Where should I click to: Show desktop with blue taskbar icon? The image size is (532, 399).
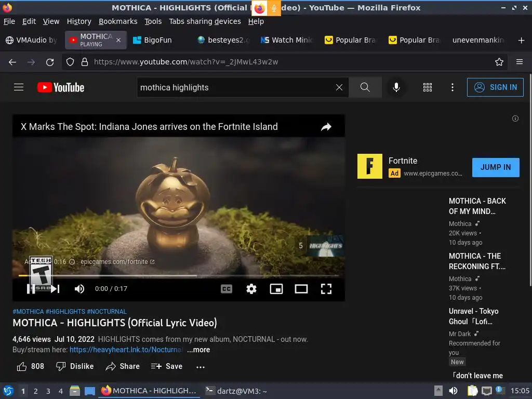89,391
